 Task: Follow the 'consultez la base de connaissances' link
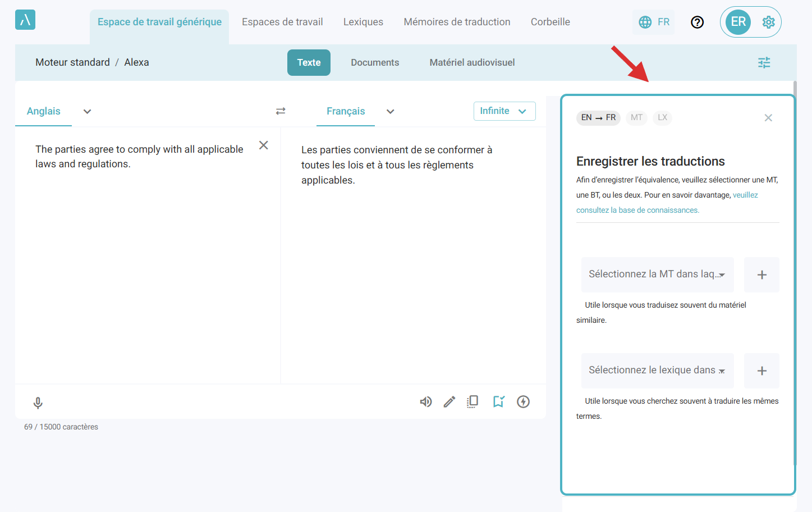click(x=637, y=210)
